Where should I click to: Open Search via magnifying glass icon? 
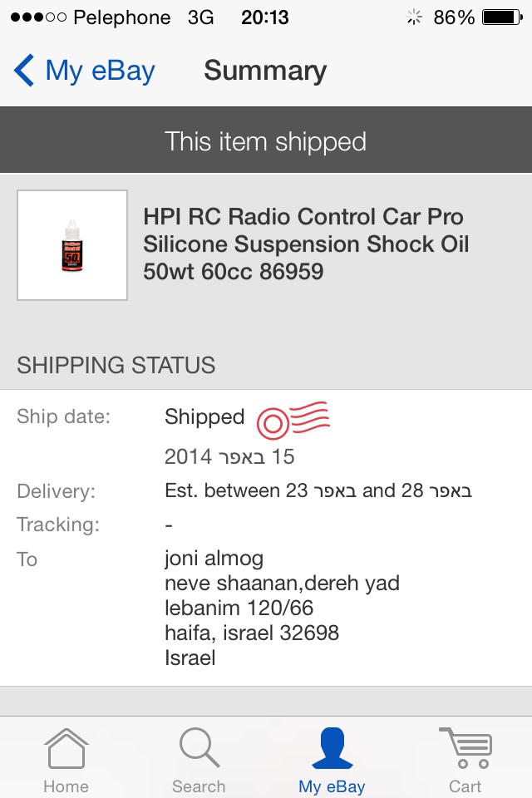pos(199,747)
